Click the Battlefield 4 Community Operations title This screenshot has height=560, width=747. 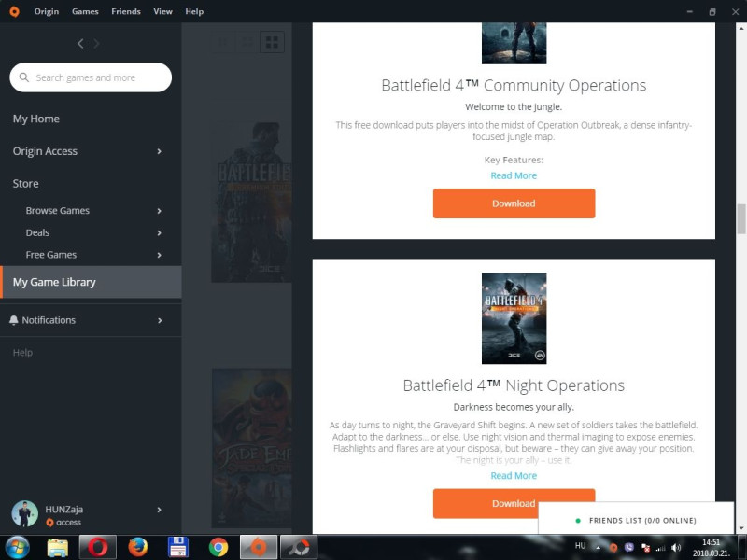click(514, 85)
